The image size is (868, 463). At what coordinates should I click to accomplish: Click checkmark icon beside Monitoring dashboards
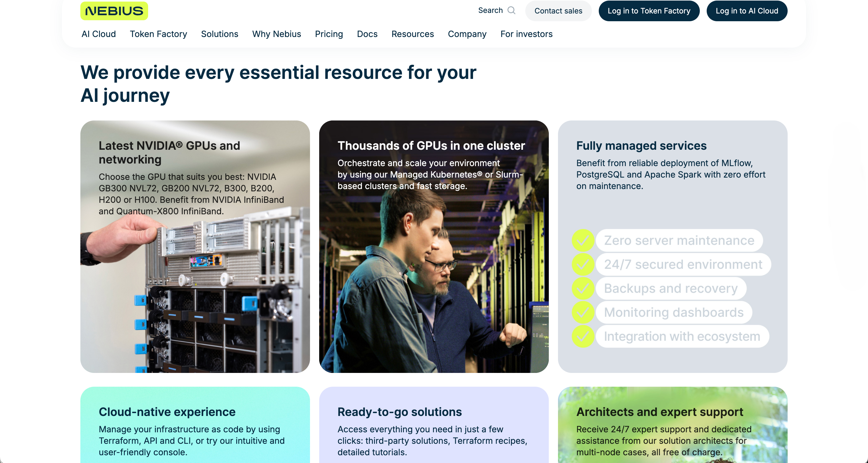coord(583,312)
